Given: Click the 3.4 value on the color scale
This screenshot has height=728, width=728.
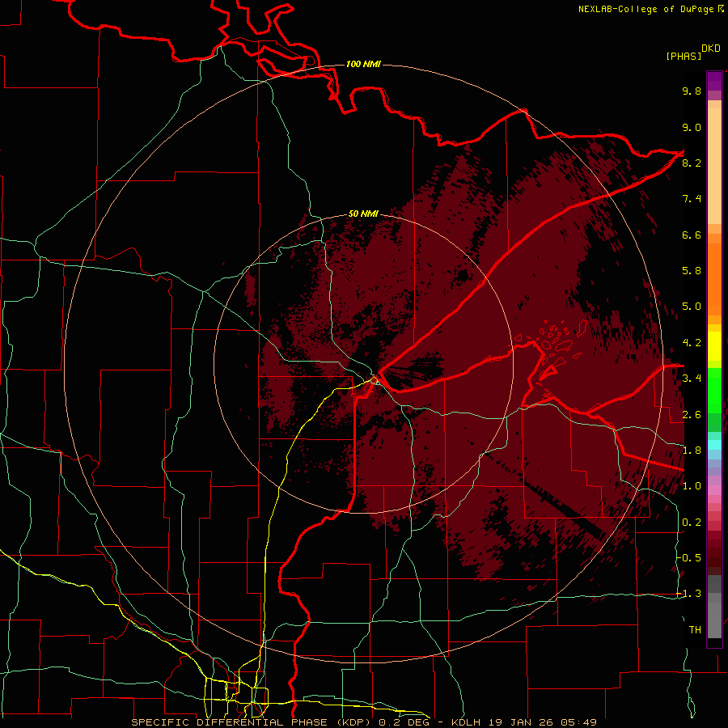Looking at the screenshot, I should coord(692,379).
